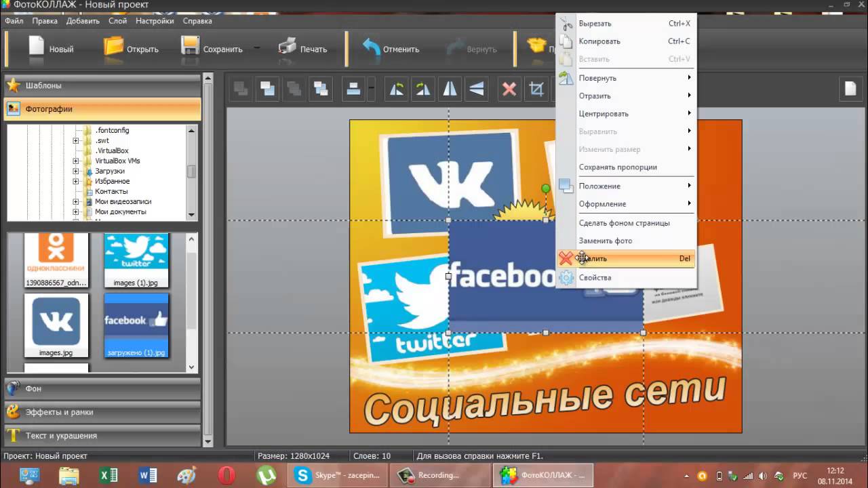Open the Файл menu
868x488 pixels.
point(14,21)
